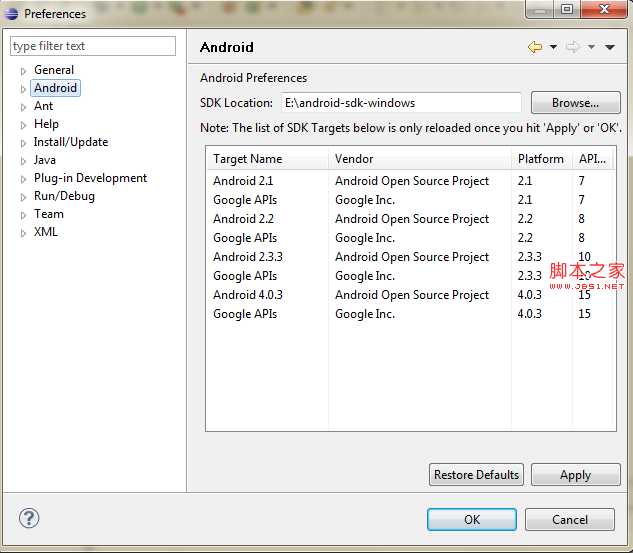The height and width of the screenshot is (553, 633).
Task: Open the Run/Debug preferences page
Action: (64, 196)
